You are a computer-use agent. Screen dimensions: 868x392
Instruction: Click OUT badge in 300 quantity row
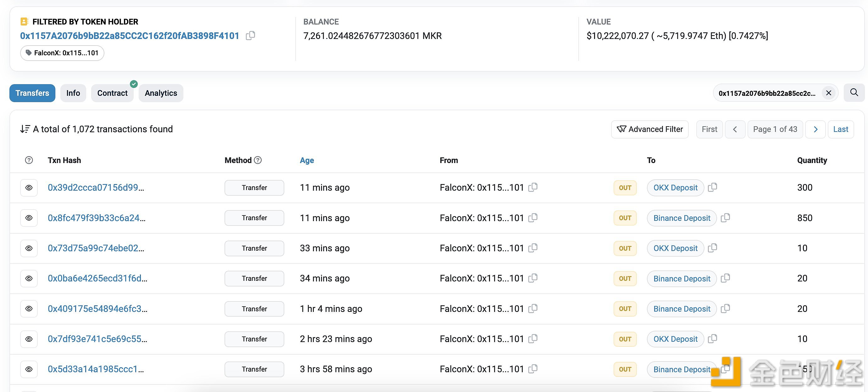pyautogui.click(x=625, y=188)
